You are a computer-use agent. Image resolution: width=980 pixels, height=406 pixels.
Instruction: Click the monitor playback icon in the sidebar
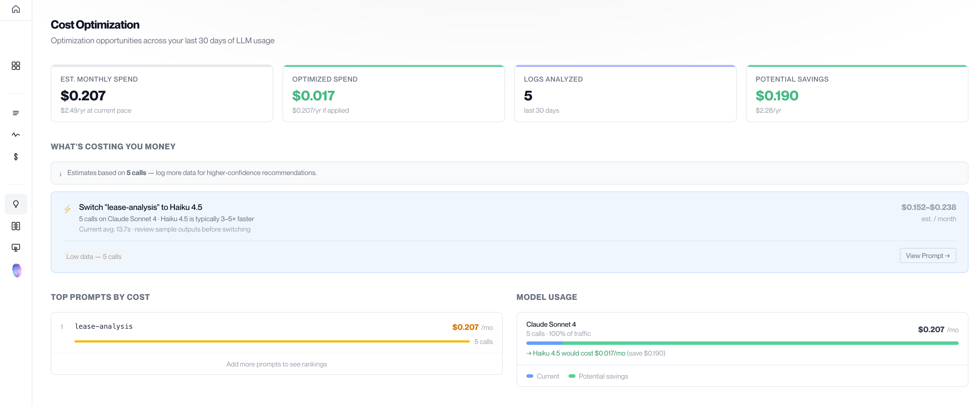[x=16, y=247]
